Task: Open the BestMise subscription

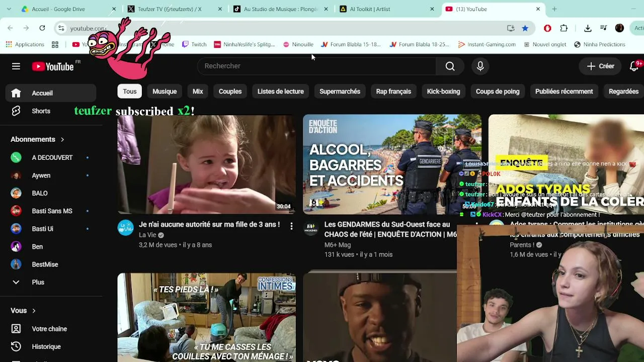Action: [x=50, y=264]
